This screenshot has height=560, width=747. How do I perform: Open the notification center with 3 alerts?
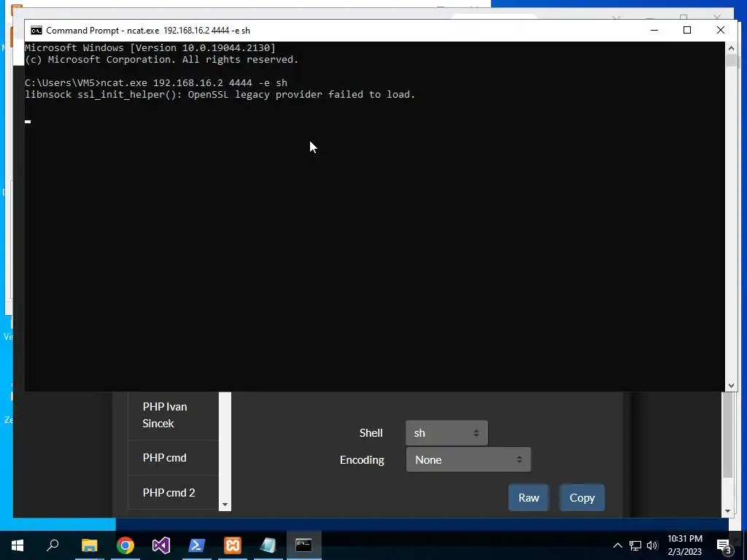[x=724, y=545]
